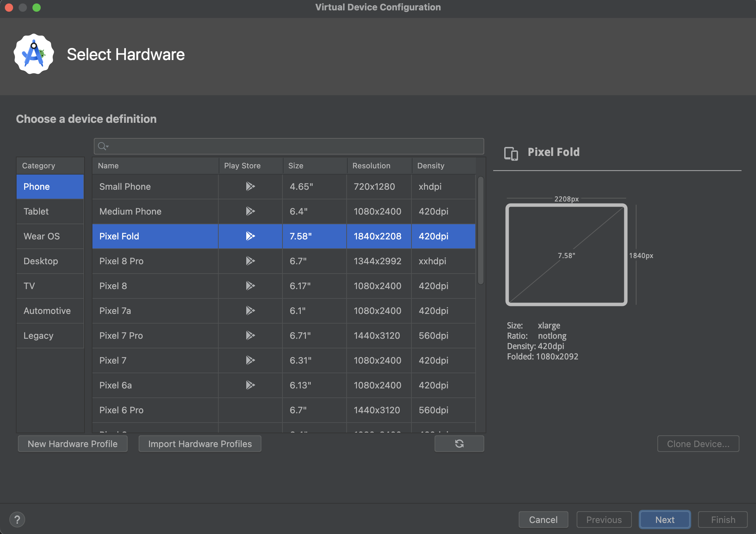Click the Play Store icon for Medium Phone
Image resolution: width=756 pixels, height=534 pixels.
tap(249, 211)
